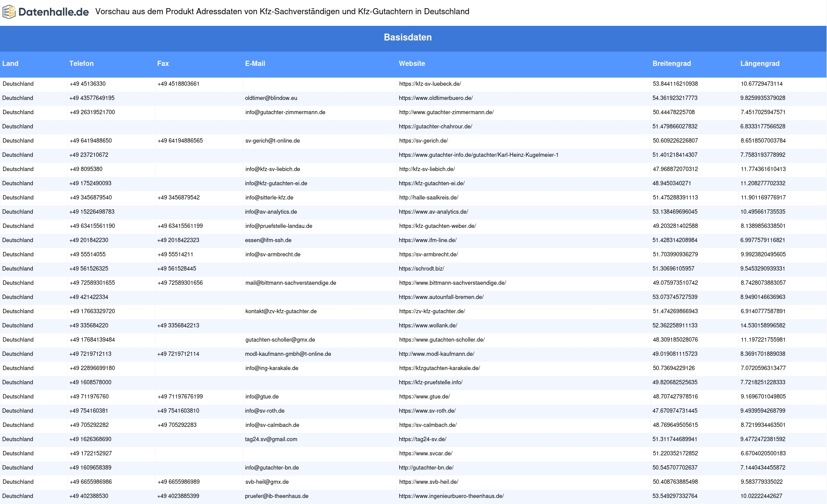This screenshot has height=504, width=827.
Task: Click email sv-gerich@t-online.de
Action: (273, 141)
